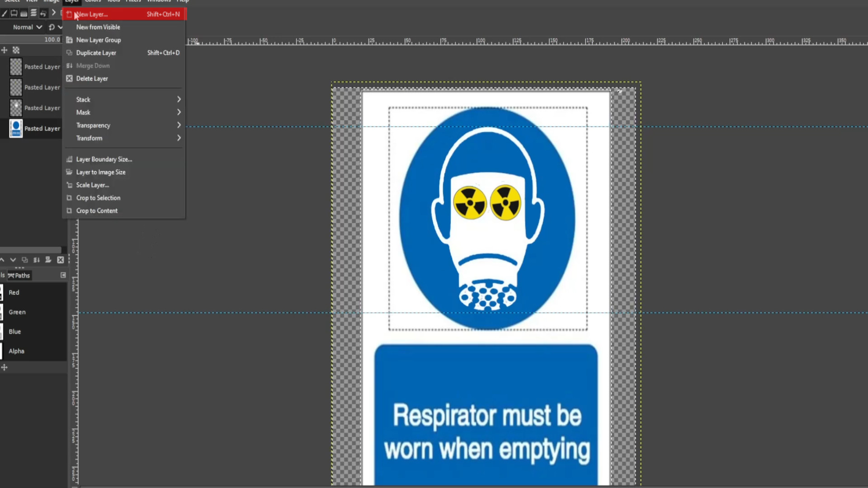Toggle lock position and size of layer
The height and width of the screenshot is (488, 868).
(4, 50)
